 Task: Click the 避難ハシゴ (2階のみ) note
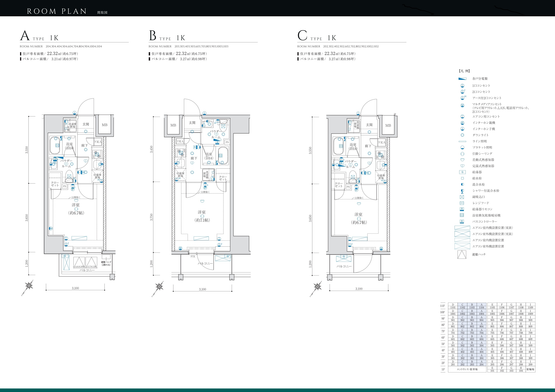point(106,263)
